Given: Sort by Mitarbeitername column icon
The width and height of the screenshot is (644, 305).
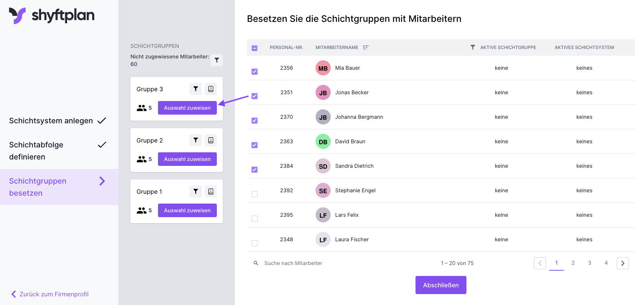Looking at the screenshot, I should tap(366, 48).
